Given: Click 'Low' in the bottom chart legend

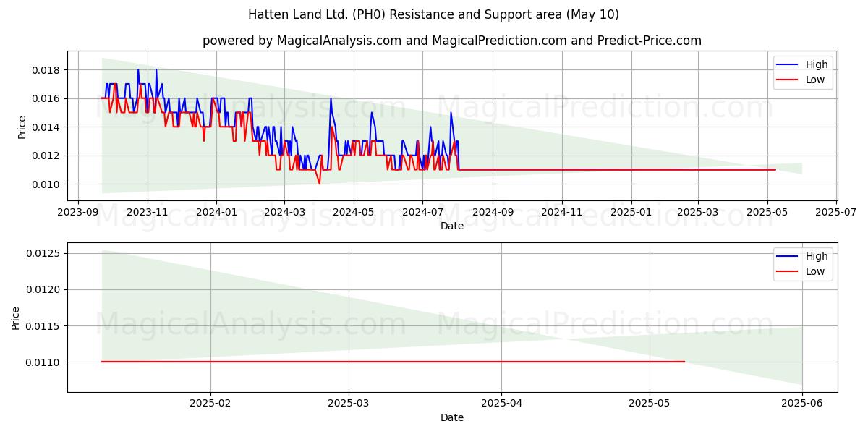Looking at the screenshot, I should [x=815, y=271].
